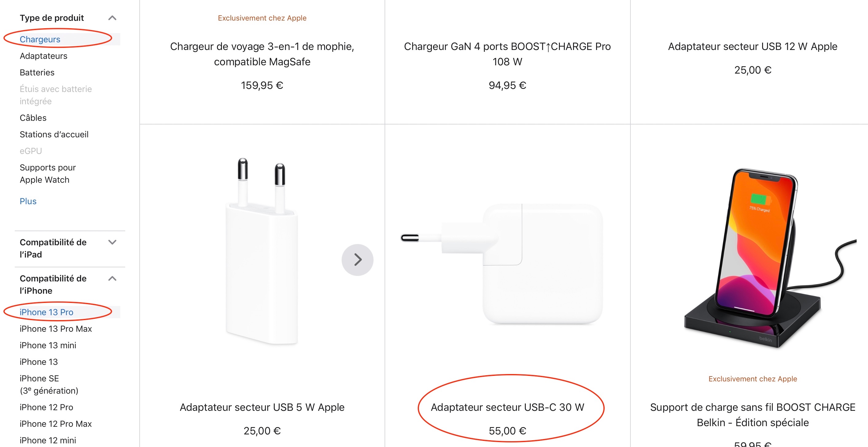Show more product types via Plus
This screenshot has width=868, height=447.
pos(28,201)
